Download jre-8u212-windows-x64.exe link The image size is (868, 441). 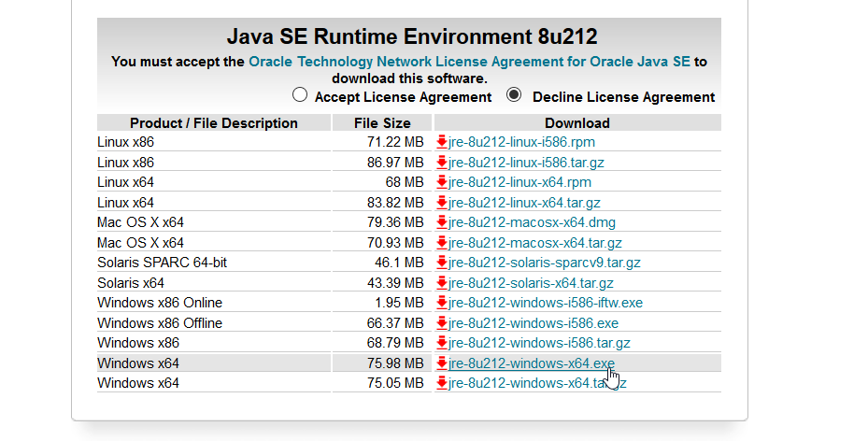pyautogui.click(x=532, y=363)
